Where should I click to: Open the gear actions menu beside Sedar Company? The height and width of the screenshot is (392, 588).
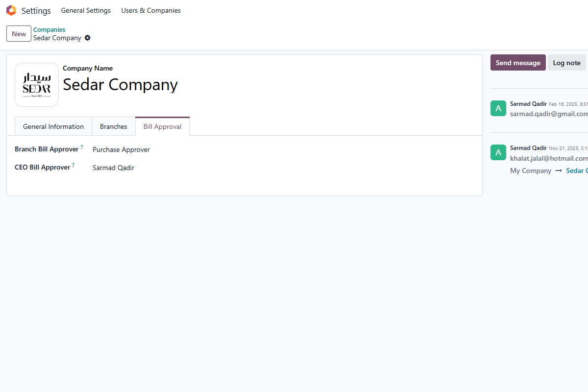tap(87, 38)
